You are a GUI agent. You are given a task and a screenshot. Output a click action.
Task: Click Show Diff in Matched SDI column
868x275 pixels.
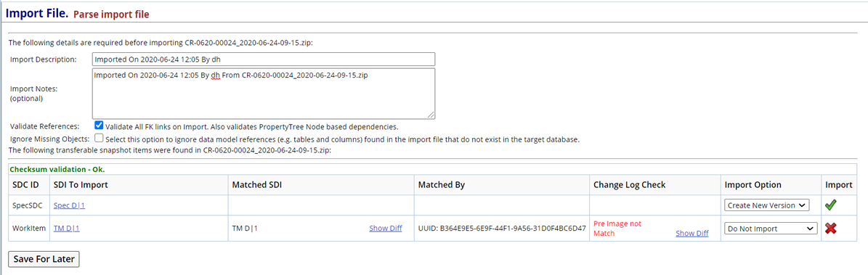click(x=385, y=228)
